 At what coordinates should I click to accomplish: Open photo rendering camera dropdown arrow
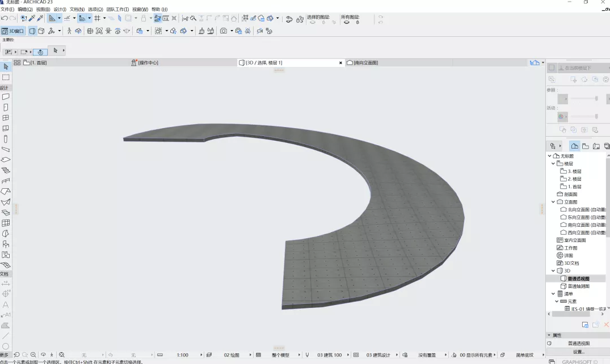point(232,31)
